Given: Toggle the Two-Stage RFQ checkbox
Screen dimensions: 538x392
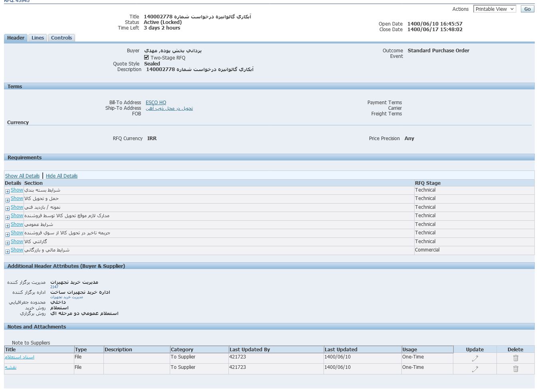Looking at the screenshot, I should (147, 57).
